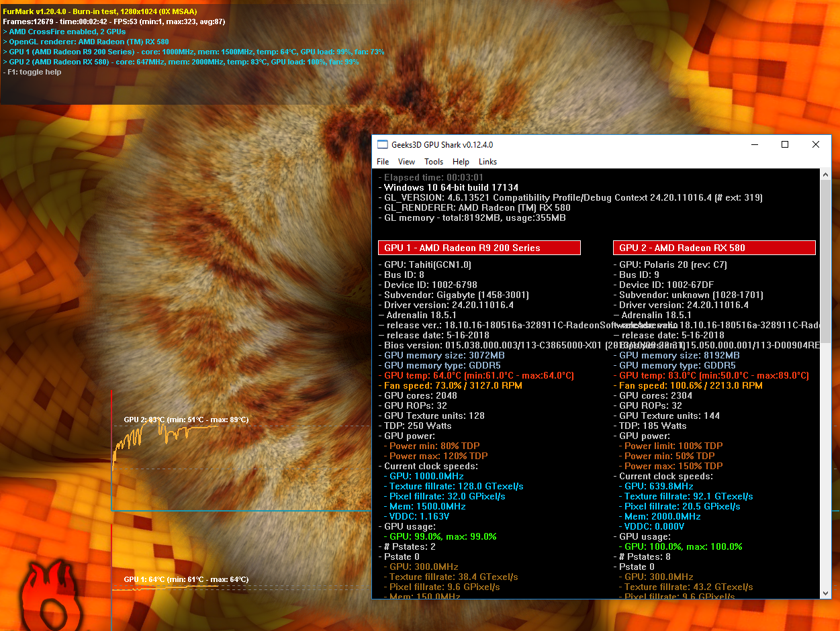Screen dimensions: 840x631
Task: Click GPU memory size: 8192MB
Action: pyautogui.click(x=676, y=355)
